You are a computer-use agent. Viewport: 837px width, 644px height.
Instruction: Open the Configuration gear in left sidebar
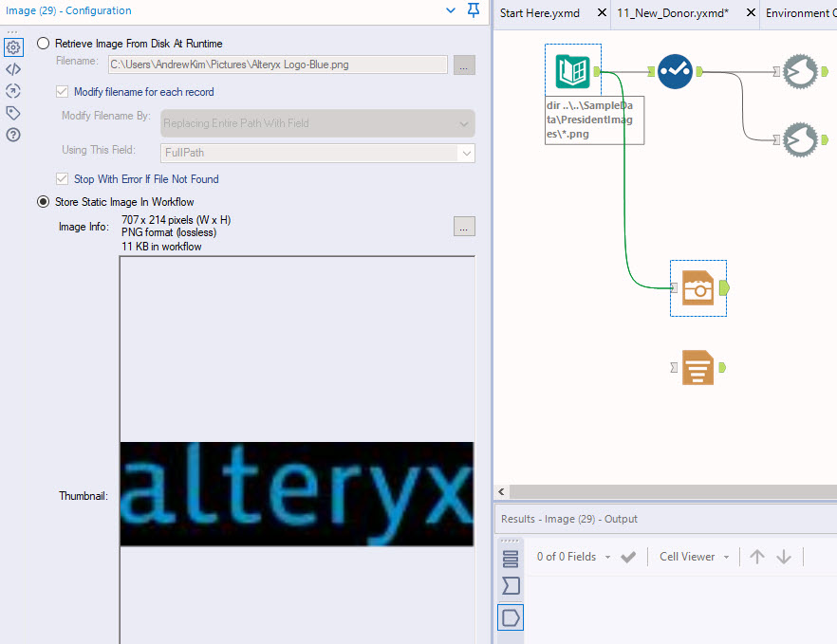(12, 46)
